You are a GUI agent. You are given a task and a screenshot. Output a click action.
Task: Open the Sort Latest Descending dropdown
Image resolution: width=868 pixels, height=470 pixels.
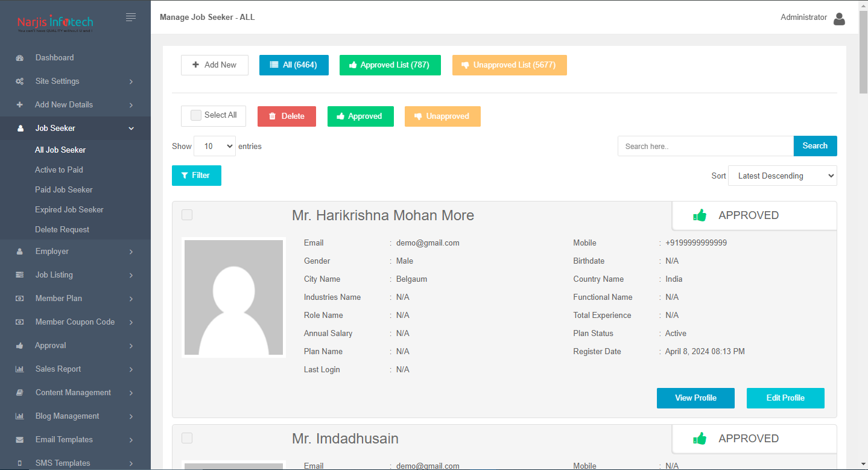coord(782,176)
